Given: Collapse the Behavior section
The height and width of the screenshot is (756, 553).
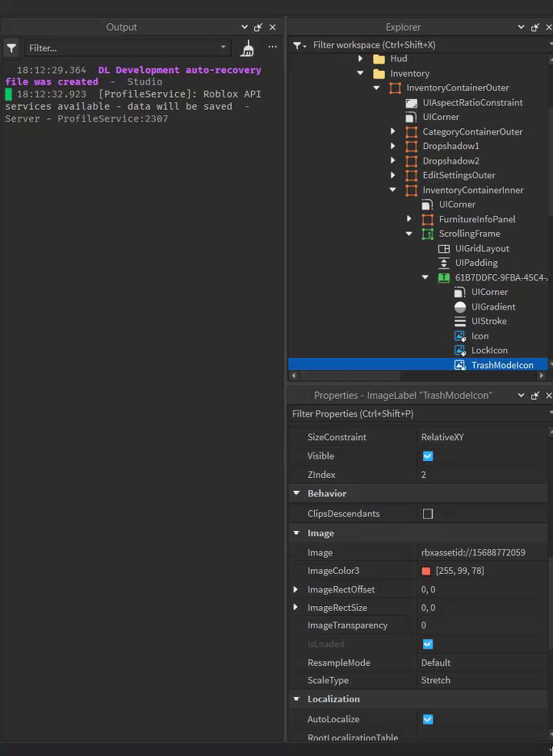Looking at the screenshot, I should click(296, 494).
